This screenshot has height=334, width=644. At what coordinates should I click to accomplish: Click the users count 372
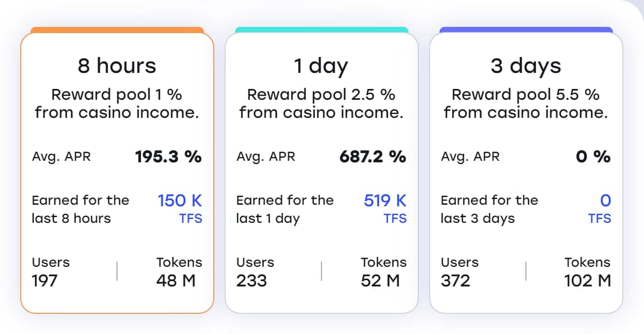pos(456,281)
